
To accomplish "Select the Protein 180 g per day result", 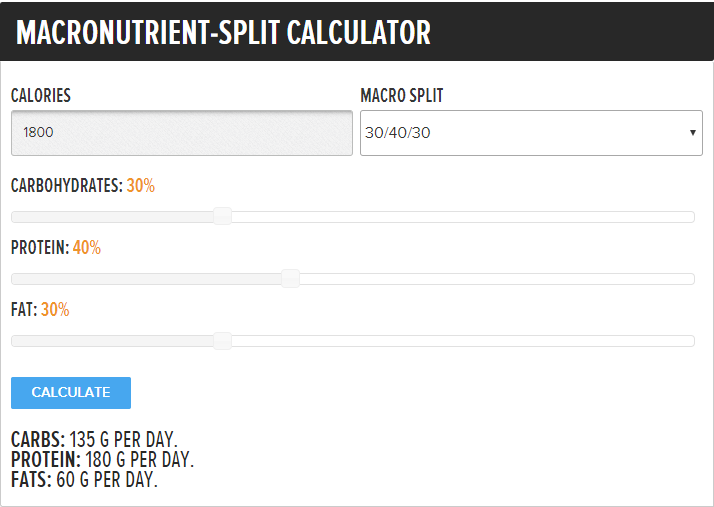I will pyautogui.click(x=102, y=460).
